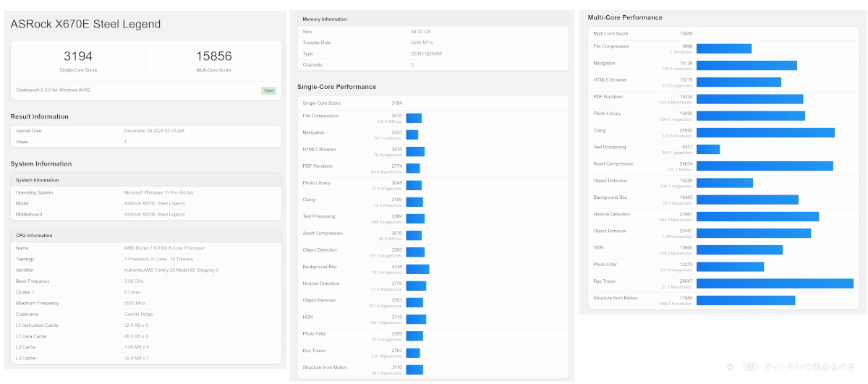Select the single-core Navigation score 2433

[397, 132]
